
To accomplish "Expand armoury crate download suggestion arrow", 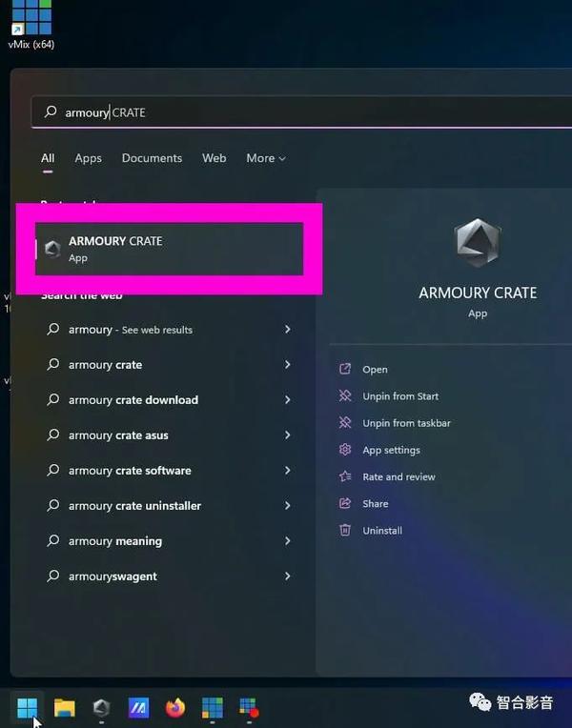I will [x=288, y=400].
